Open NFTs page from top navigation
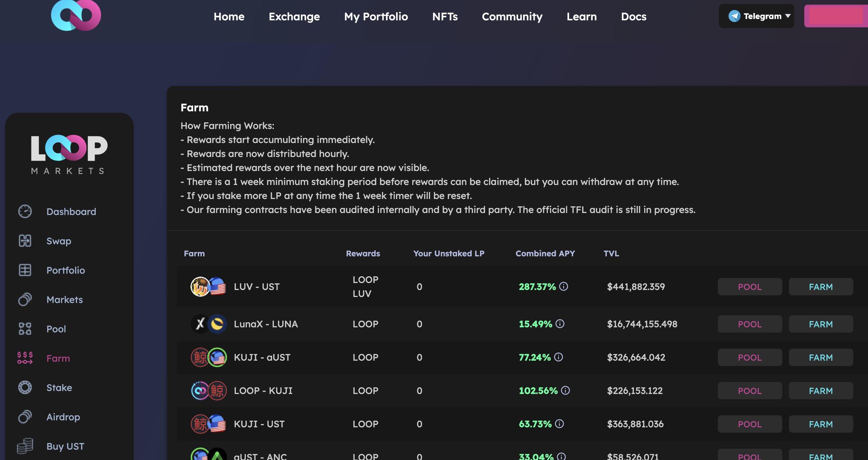This screenshot has height=460, width=868. [445, 17]
